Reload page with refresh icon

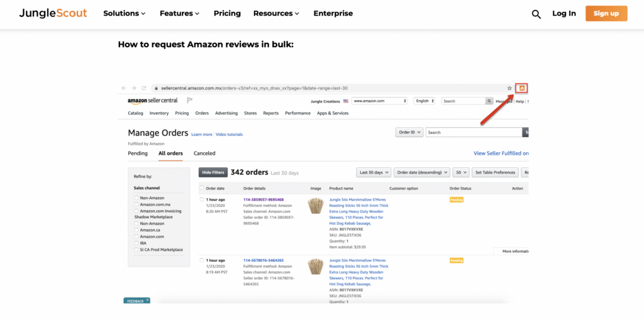pos(144,88)
